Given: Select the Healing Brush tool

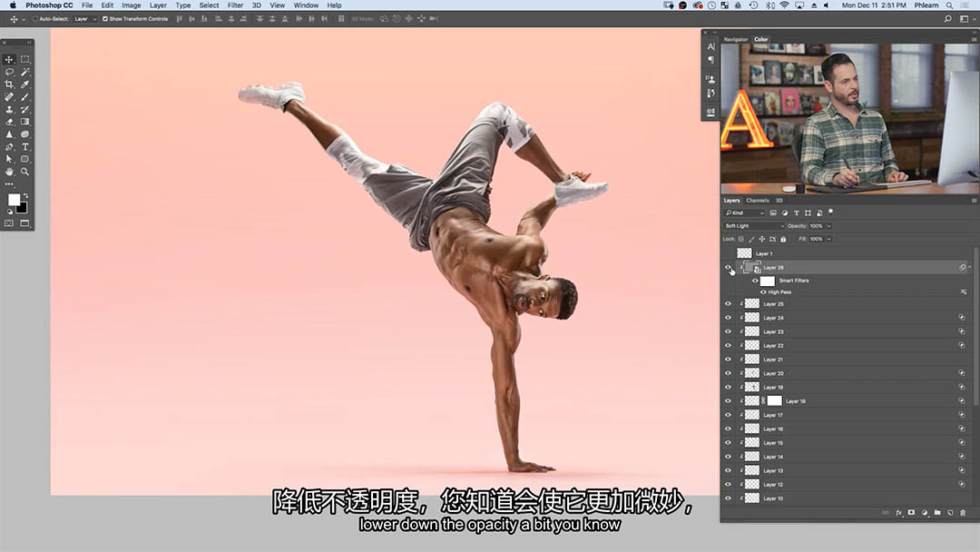Looking at the screenshot, I should 9,97.
